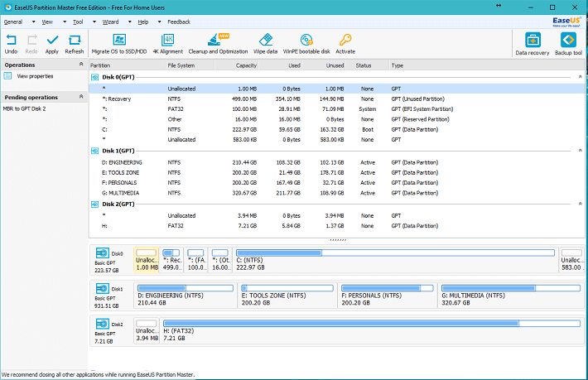Collapse the Disk 1(GPT) group
This screenshot has height=380, width=588.
(580, 151)
